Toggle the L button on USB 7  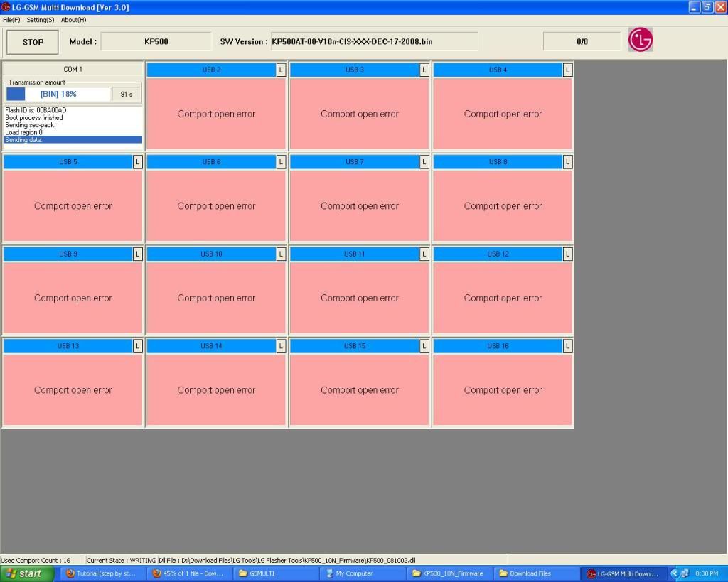[424, 162]
